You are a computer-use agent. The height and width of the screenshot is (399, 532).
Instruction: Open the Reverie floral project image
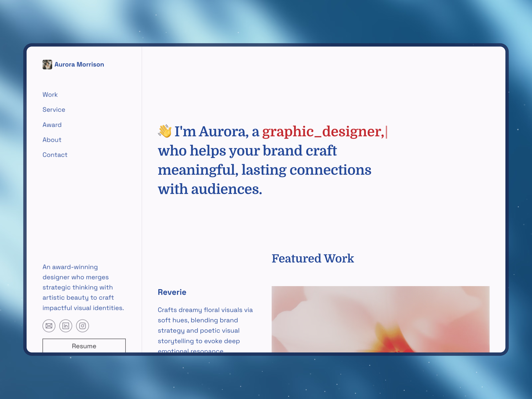point(380,319)
